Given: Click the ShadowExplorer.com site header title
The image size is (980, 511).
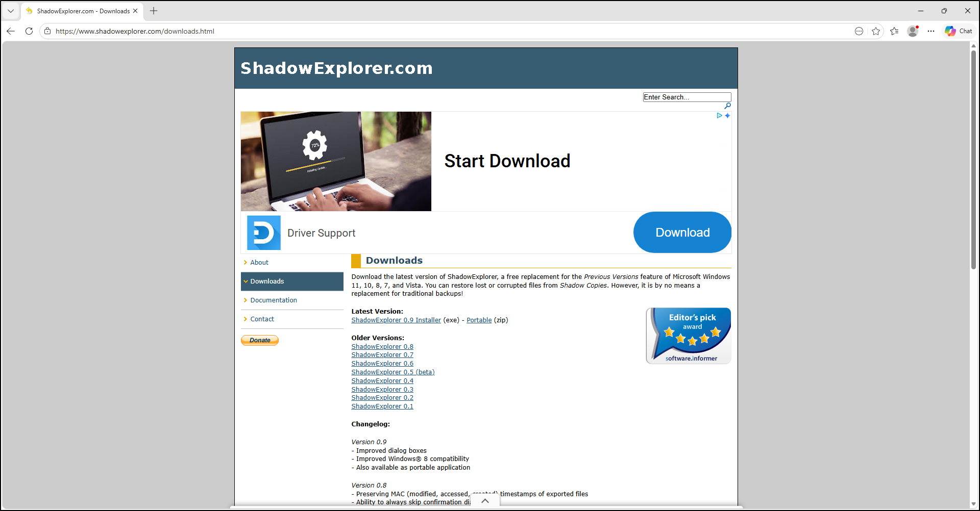Looking at the screenshot, I should point(336,68).
